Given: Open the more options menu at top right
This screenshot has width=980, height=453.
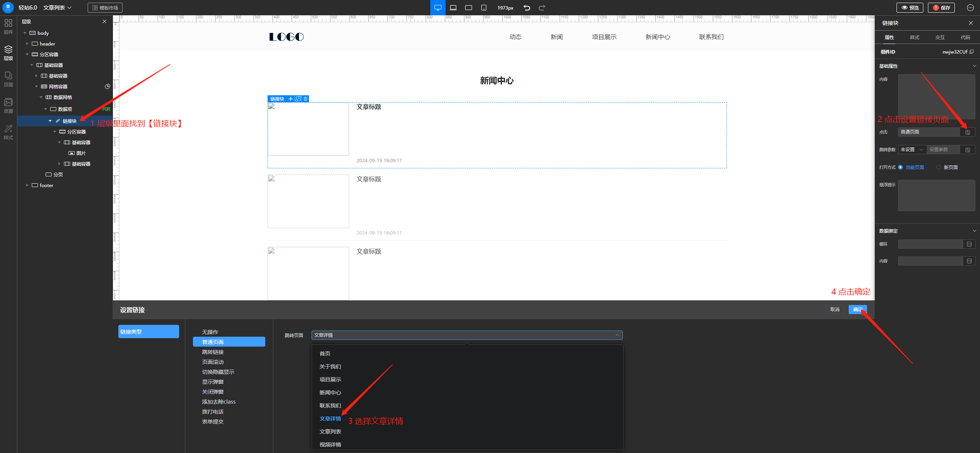Looking at the screenshot, I should 970,8.
